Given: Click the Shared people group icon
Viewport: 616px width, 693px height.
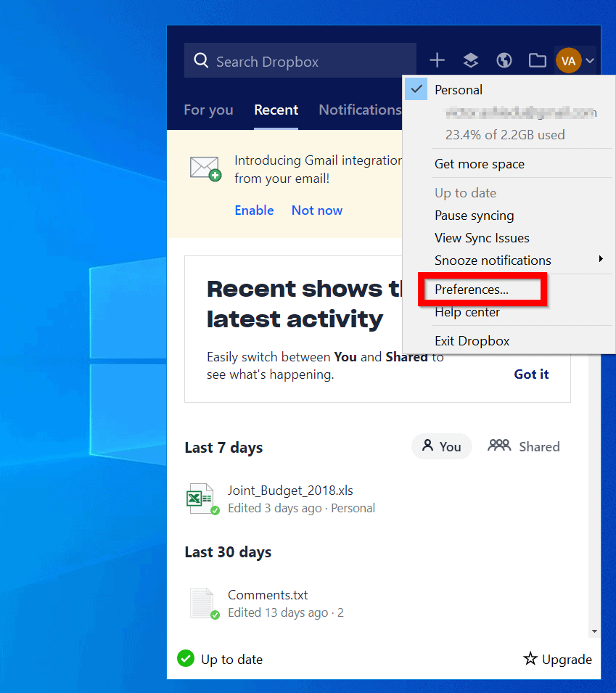Looking at the screenshot, I should click(499, 446).
